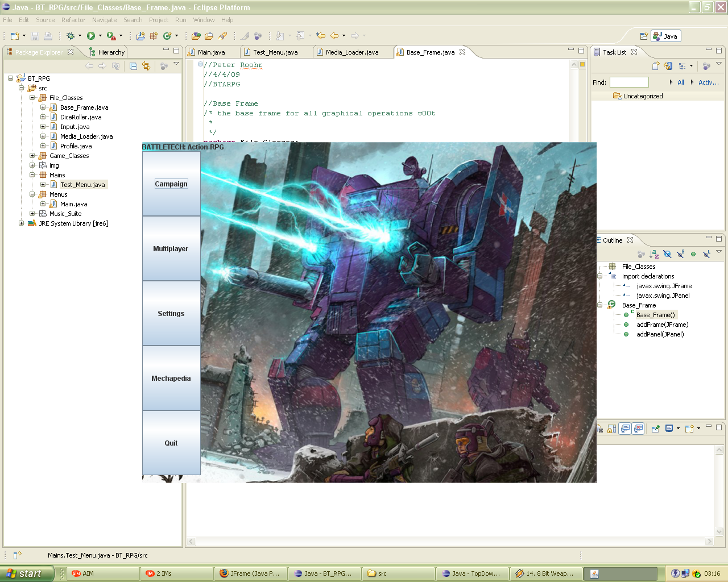The image size is (728, 582).
Task: Toggle Hide Static Members in Outline
Action: point(680,254)
